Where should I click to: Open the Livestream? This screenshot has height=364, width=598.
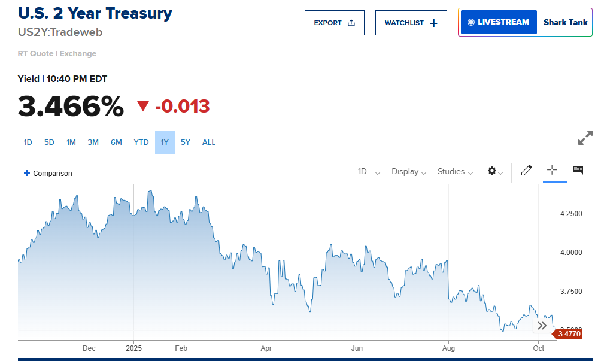[x=499, y=22]
